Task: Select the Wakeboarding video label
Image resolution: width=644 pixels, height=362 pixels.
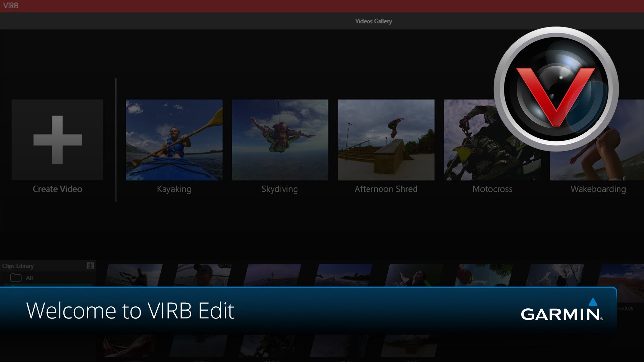Action: (598, 189)
